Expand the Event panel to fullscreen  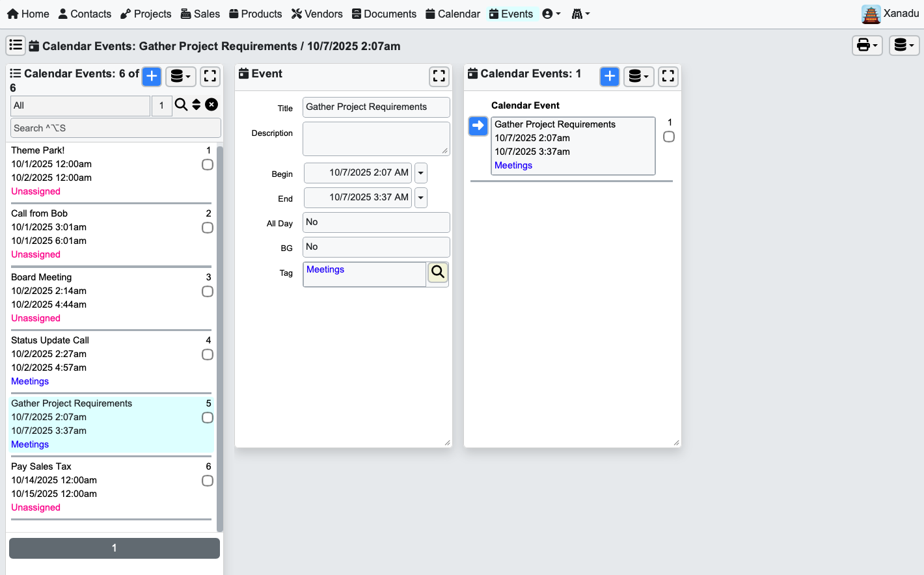439,76
